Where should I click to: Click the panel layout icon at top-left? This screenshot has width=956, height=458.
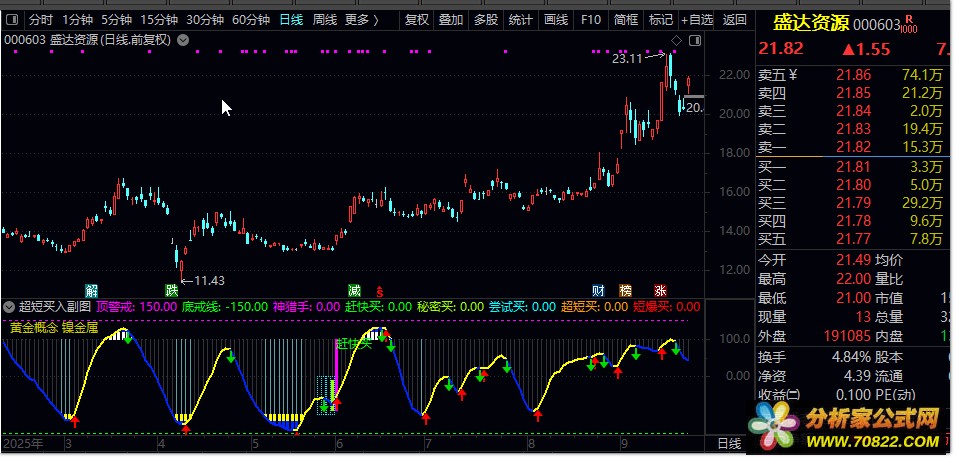point(12,20)
